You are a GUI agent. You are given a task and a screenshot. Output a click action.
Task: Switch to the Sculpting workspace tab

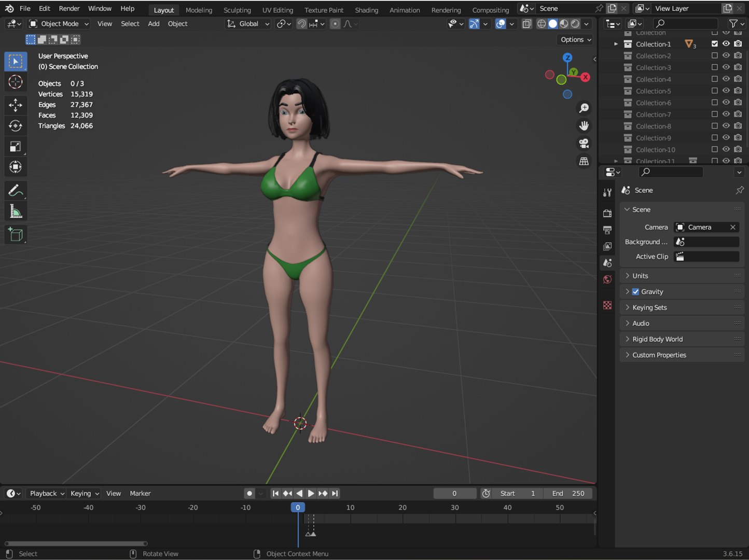(237, 10)
